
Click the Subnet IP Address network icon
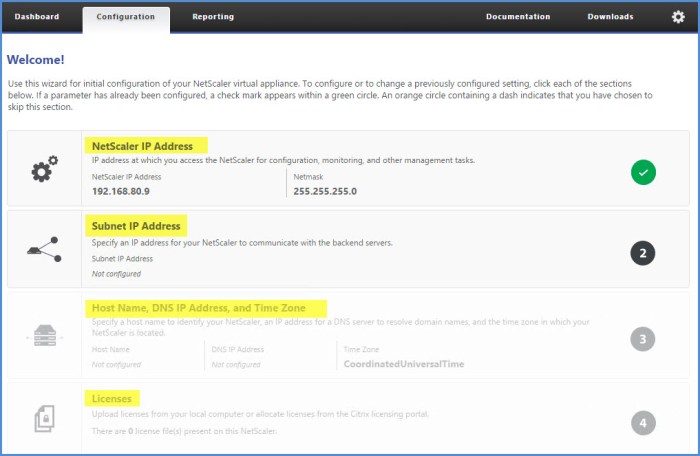(44, 251)
